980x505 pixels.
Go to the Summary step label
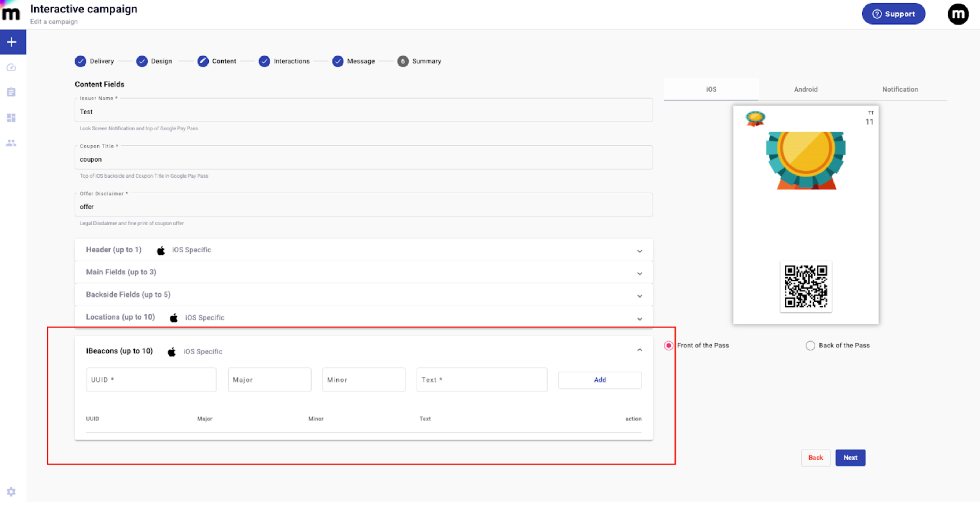click(x=427, y=61)
